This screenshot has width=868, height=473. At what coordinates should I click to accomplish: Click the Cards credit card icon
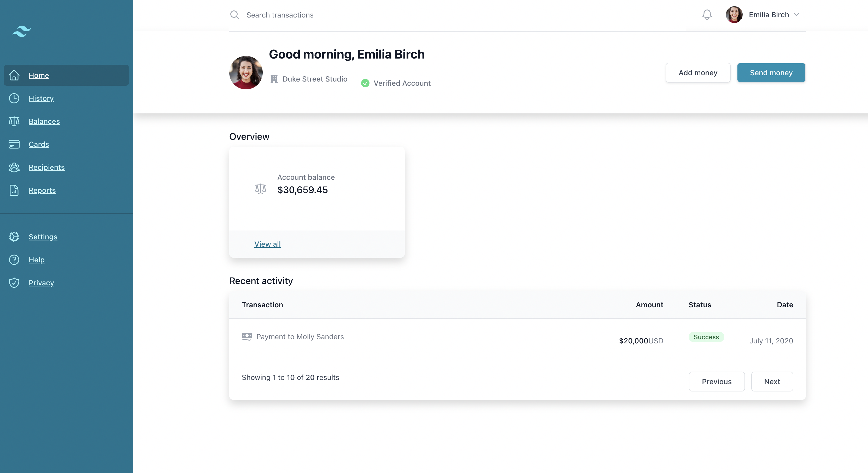(x=14, y=144)
